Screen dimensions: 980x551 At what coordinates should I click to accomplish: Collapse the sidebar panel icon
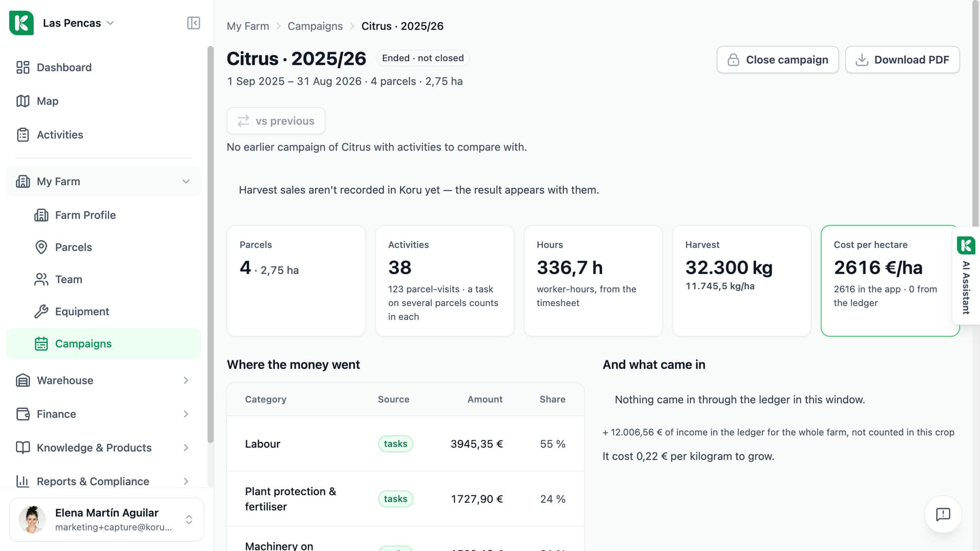[193, 23]
